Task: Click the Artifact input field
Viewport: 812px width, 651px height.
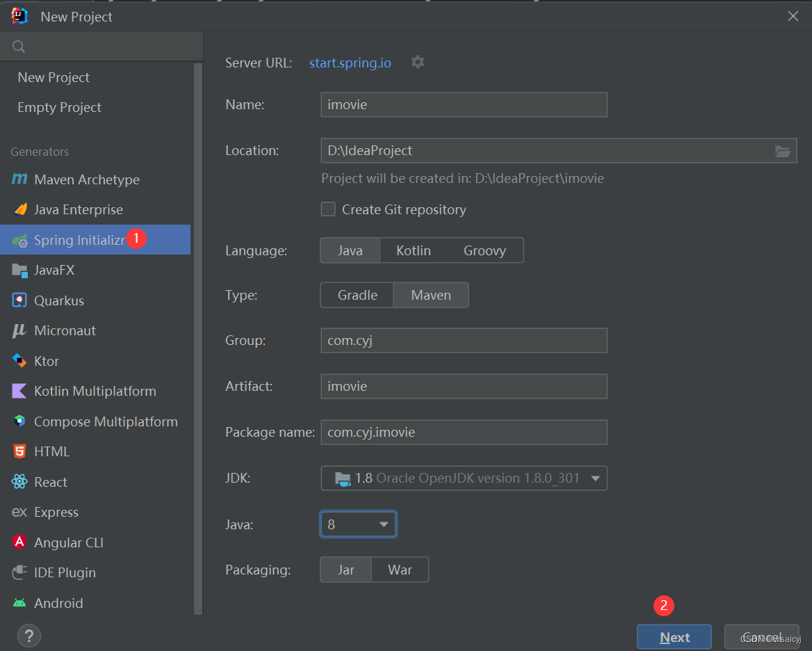Action: tap(464, 386)
